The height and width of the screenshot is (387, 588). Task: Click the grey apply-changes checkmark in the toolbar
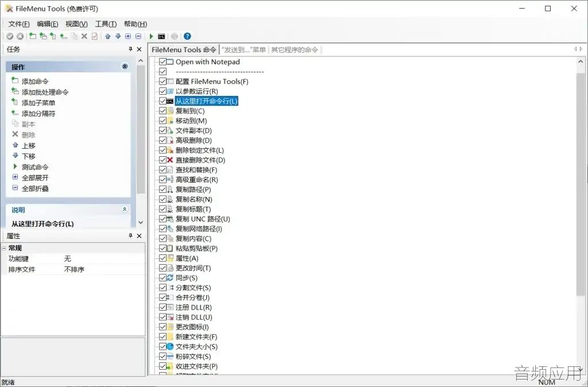10,36
